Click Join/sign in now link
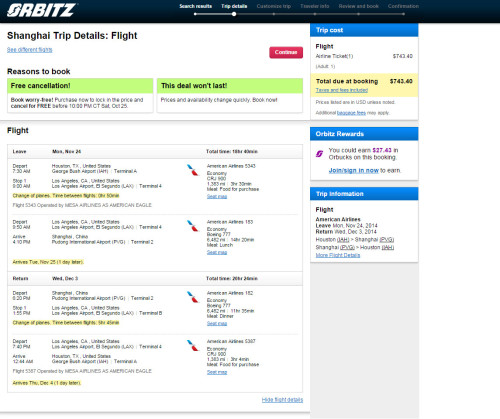 tap(354, 170)
